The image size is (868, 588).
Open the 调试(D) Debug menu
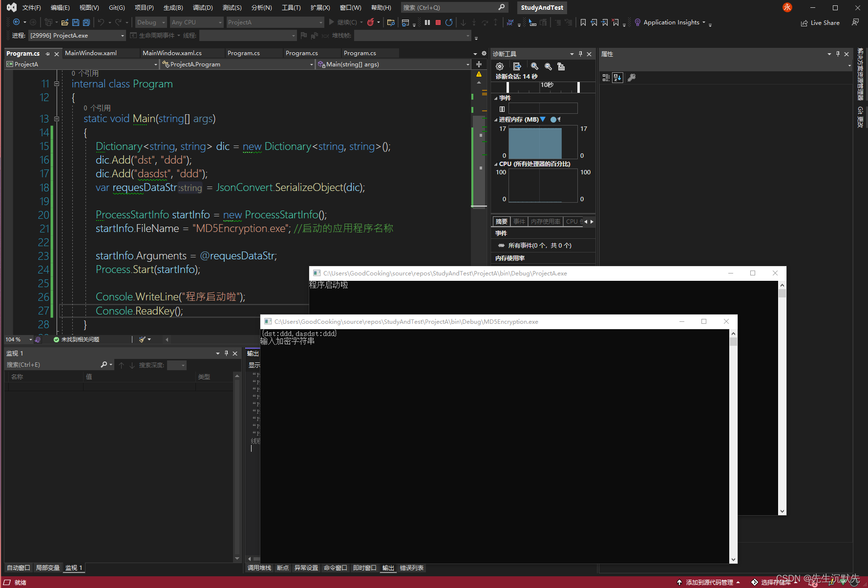coord(203,8)
